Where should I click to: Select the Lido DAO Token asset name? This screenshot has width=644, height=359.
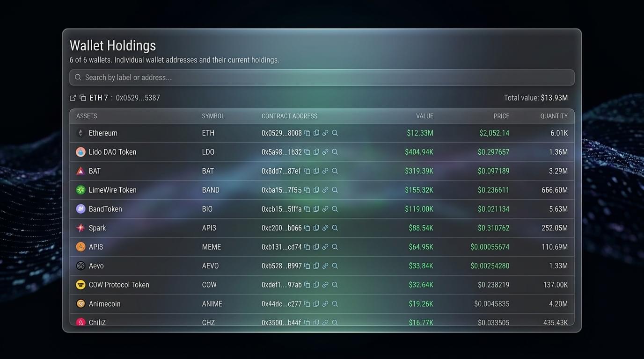click(x=112, y=152)
